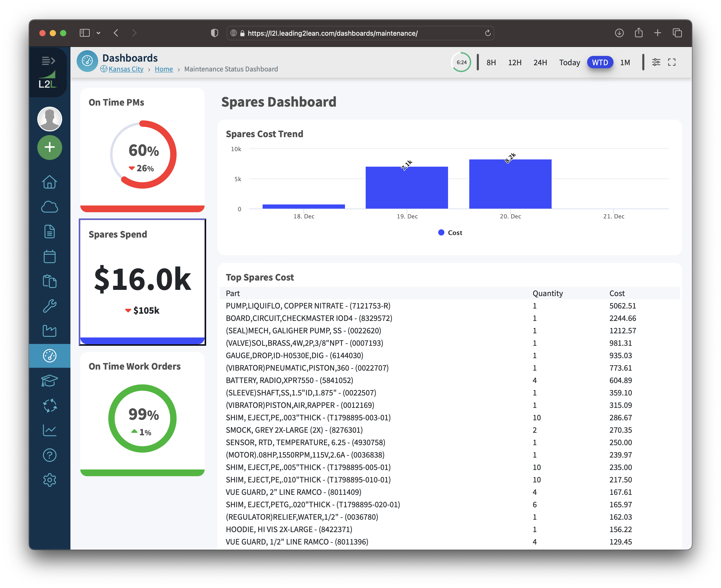Select the 12H time range

tap(515, 62)
